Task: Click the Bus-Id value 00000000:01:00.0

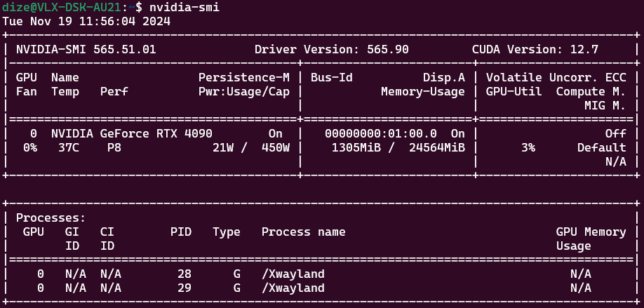Action: (x=380, y=133)
